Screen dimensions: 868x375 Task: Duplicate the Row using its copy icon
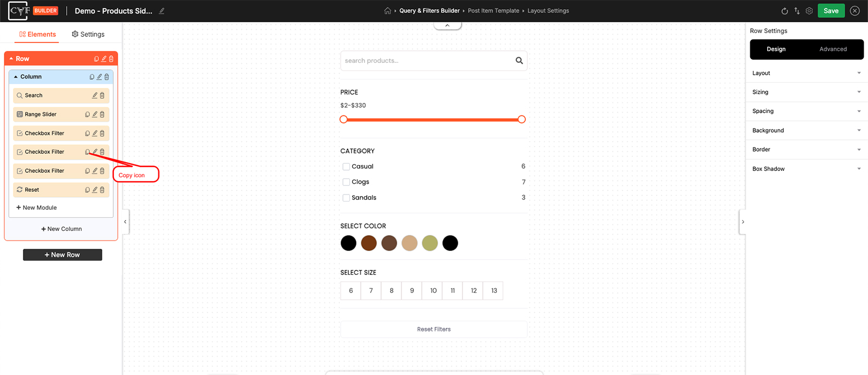[x=97, y=59]
